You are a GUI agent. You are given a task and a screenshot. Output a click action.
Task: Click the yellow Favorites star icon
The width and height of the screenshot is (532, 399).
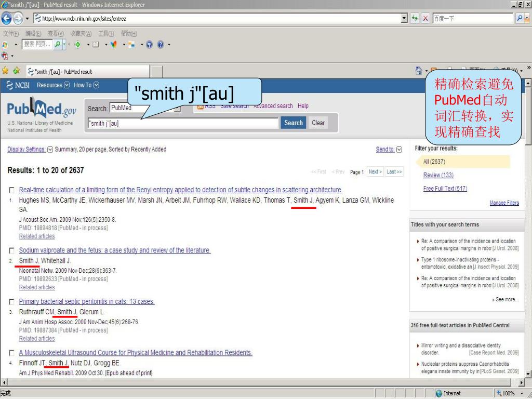click(x=5, y=71)
